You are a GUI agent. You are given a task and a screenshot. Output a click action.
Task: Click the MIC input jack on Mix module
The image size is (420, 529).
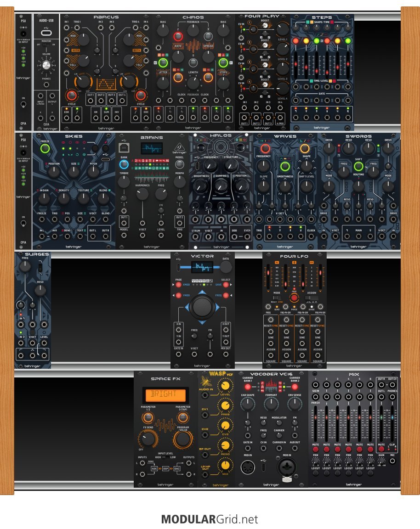[x=392, y=461]
